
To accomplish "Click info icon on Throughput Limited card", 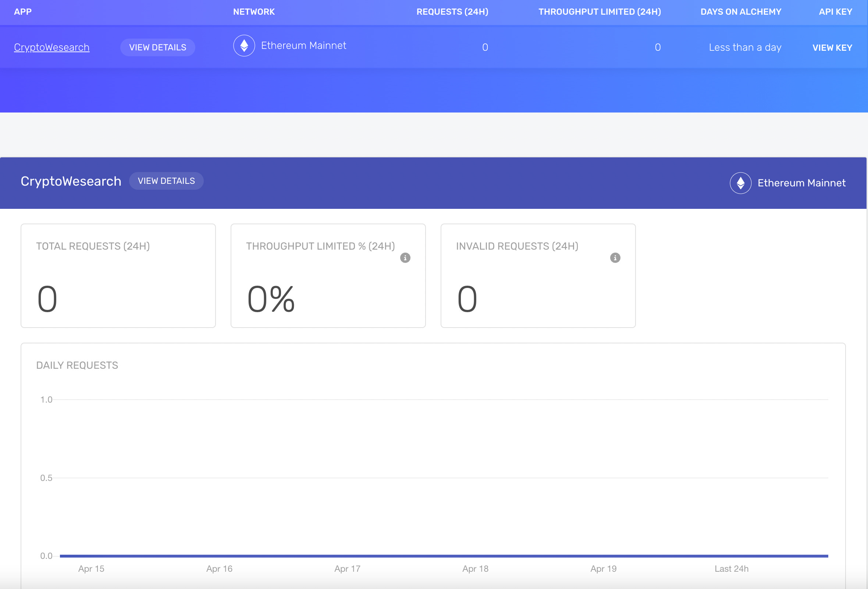I will pyautogui.click(x=405, y=257).
